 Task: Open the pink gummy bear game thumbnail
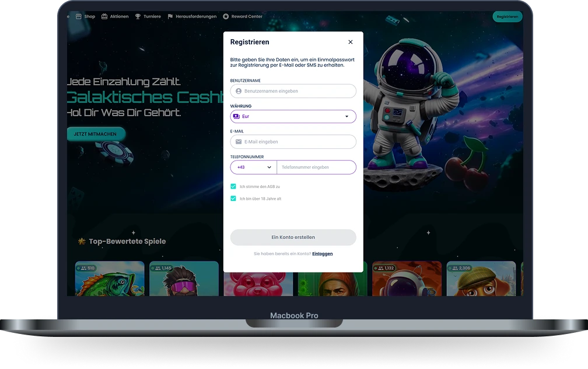pos(258,284)
